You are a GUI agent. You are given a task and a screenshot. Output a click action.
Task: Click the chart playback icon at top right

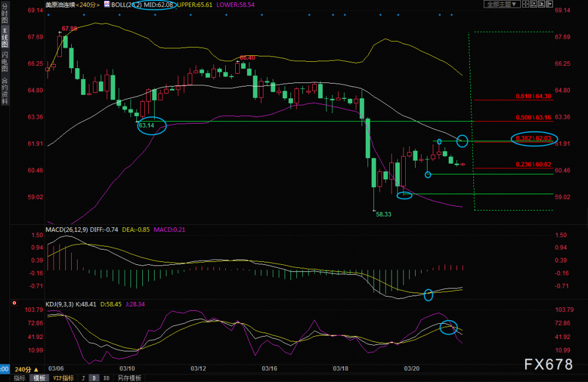(x=542, y=4)
